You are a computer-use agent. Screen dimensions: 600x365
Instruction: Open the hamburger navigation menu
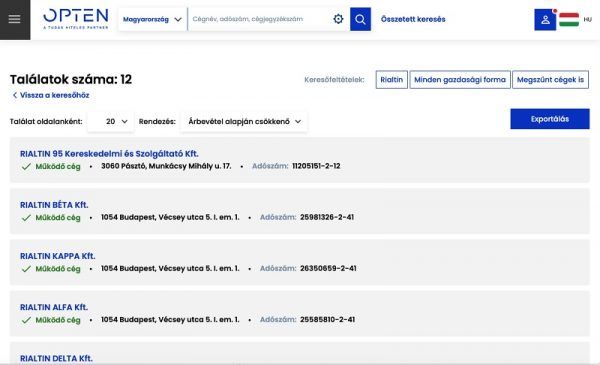pos(15,19)
